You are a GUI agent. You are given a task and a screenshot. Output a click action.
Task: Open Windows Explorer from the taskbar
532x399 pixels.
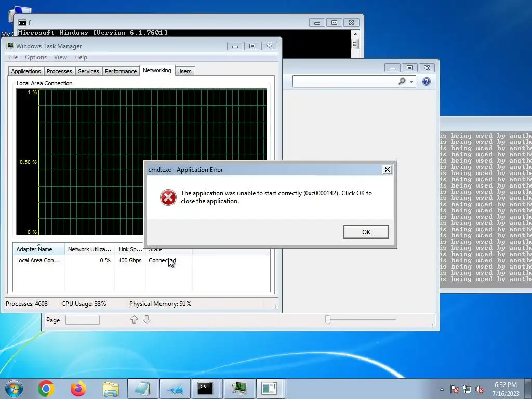111,389
